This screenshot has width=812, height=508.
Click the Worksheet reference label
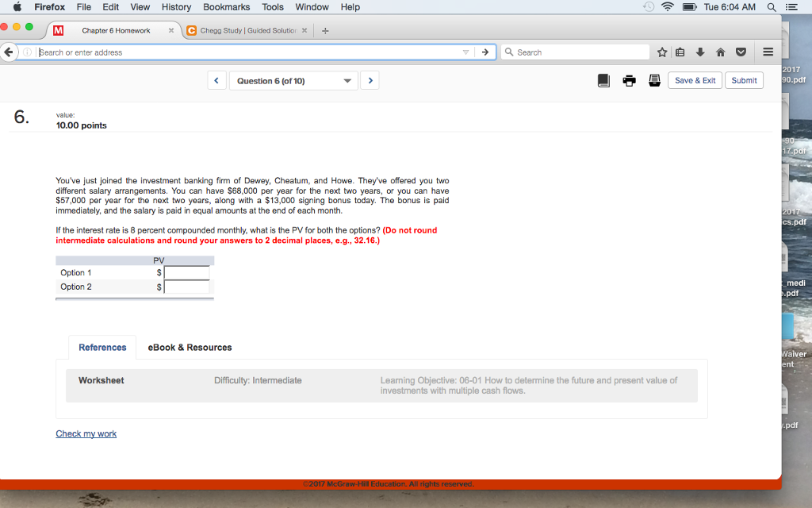[101, 380]
